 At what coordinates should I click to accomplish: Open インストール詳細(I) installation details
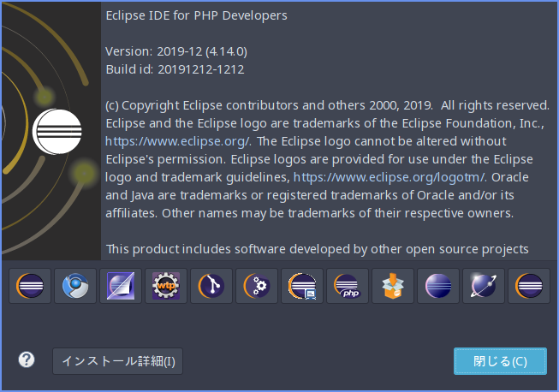click(117, 361)
